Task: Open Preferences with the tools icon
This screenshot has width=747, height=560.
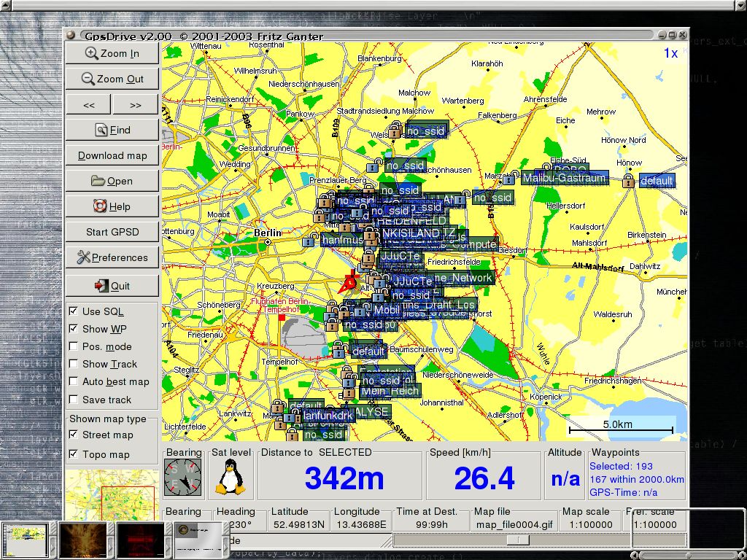Action: 112,257
